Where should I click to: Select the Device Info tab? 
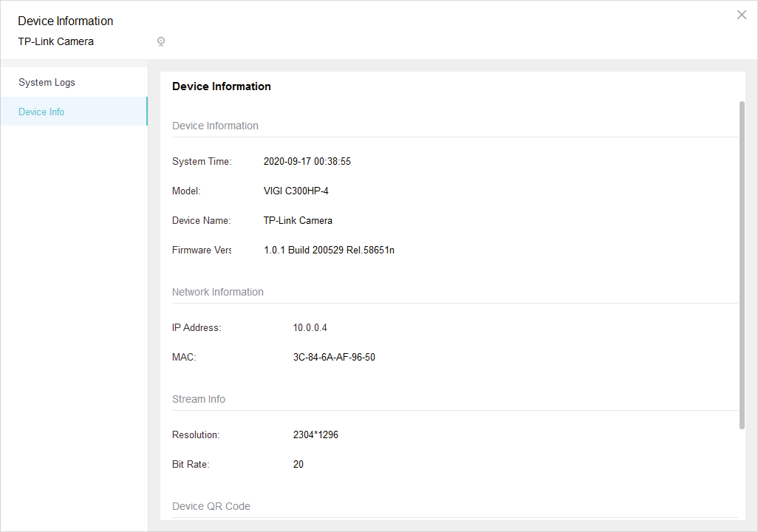(x=74, y=112)
